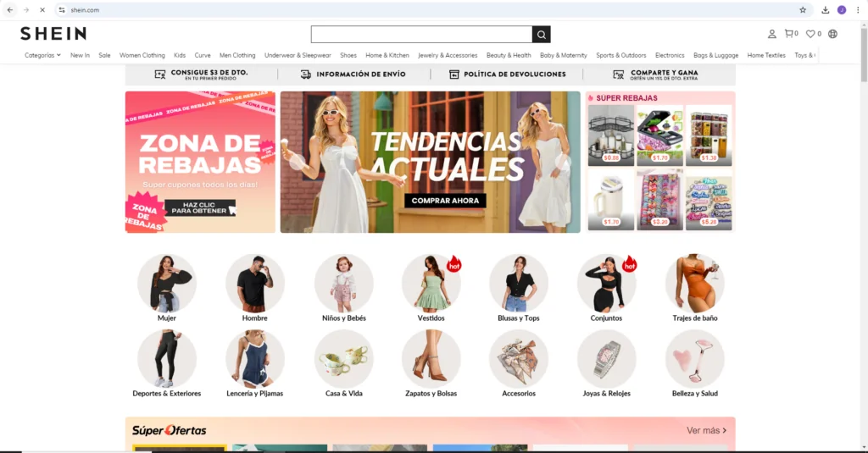This screenshot has height=453, width=868.
Task: Open Mujer category circle
Action: click(x=167, y=283)
